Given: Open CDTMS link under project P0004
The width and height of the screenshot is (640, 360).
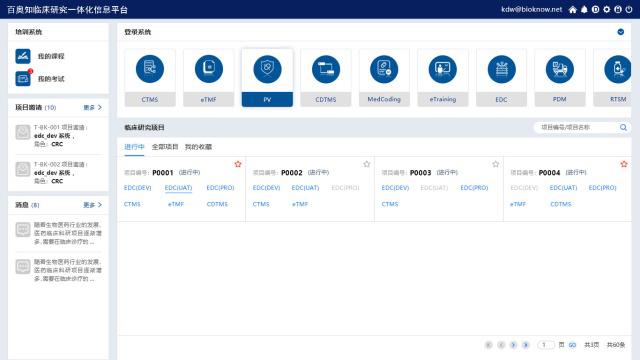Looking at the screenshot, I should tap(561, 204).
